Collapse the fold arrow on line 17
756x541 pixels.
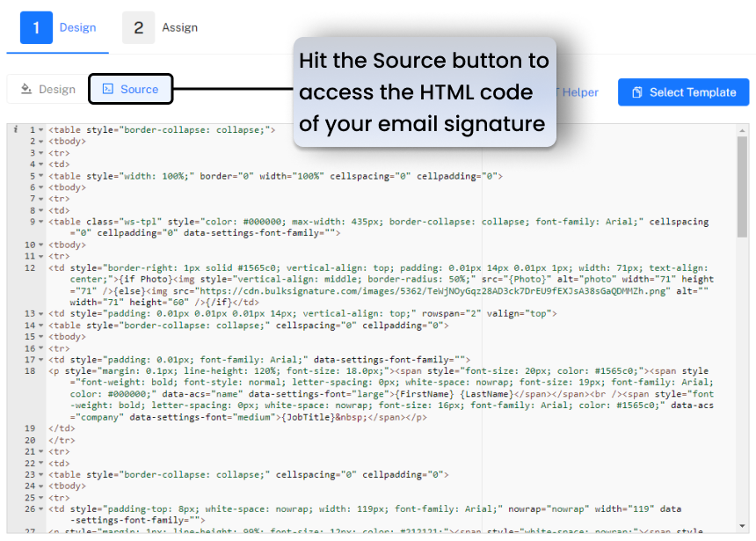click(41, 360)
